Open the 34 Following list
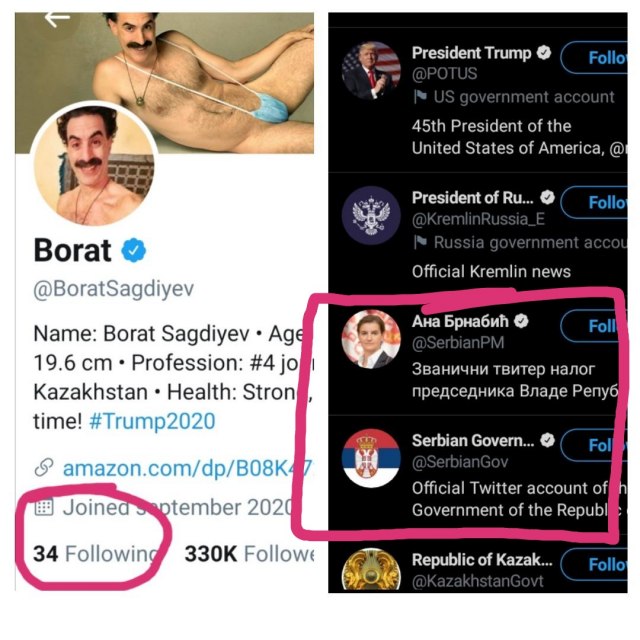The width and height of the screenshot is (640, 640). pyautogui.click(x=95, y=553)
